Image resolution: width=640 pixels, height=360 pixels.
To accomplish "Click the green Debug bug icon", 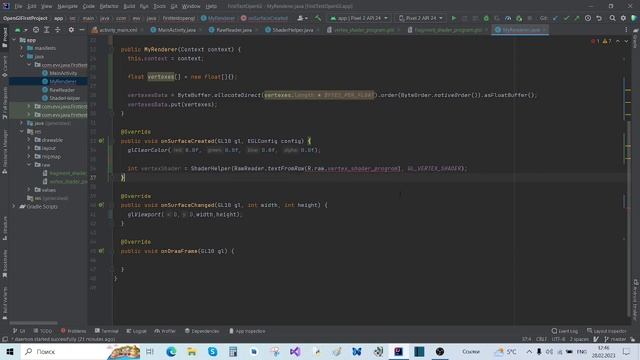I will (x=486, y=18).
